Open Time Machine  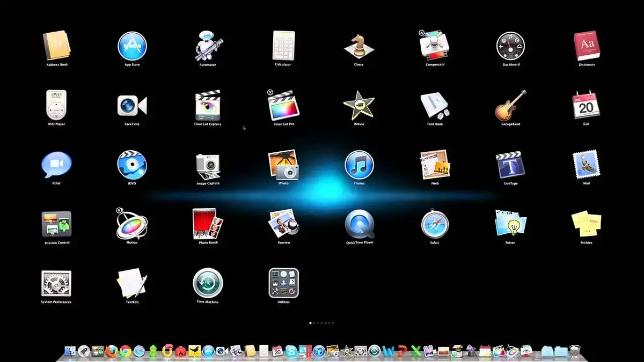208,285
